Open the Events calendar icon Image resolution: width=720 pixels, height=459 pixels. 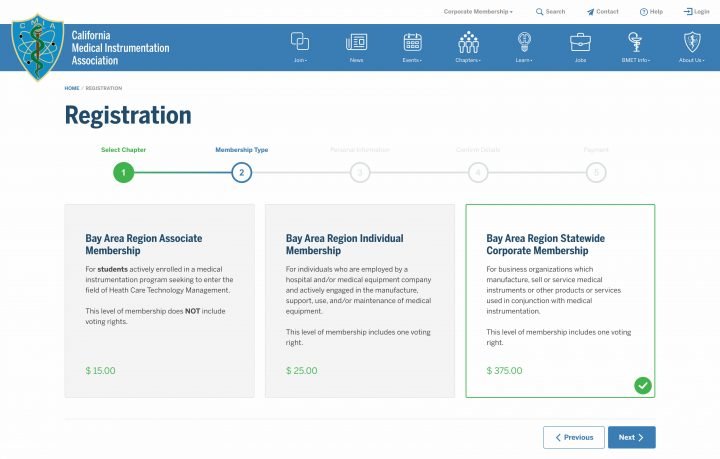tap(412, 42)
